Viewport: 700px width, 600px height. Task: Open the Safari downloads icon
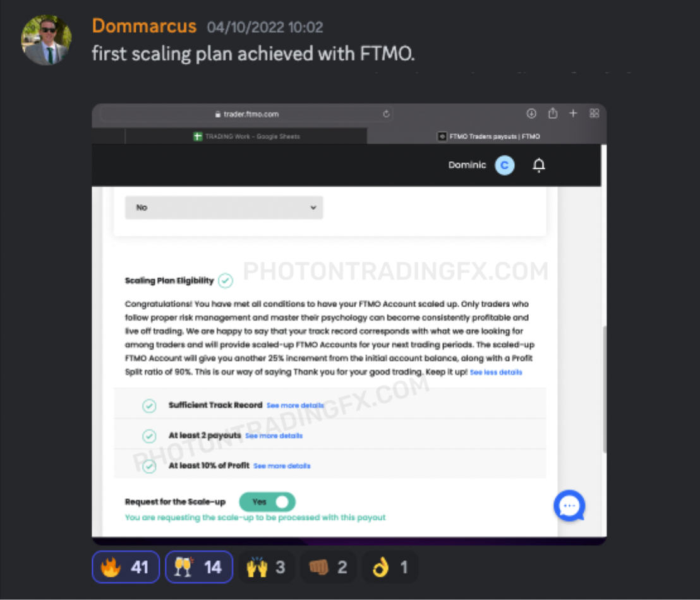(531, 113)
